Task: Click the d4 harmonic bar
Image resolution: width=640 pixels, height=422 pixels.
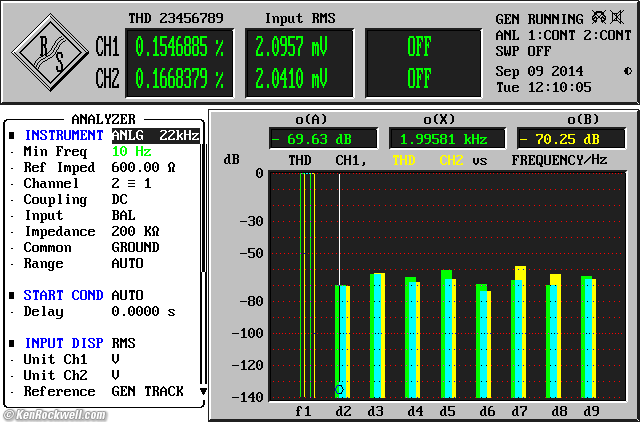Action: point(412,337)
